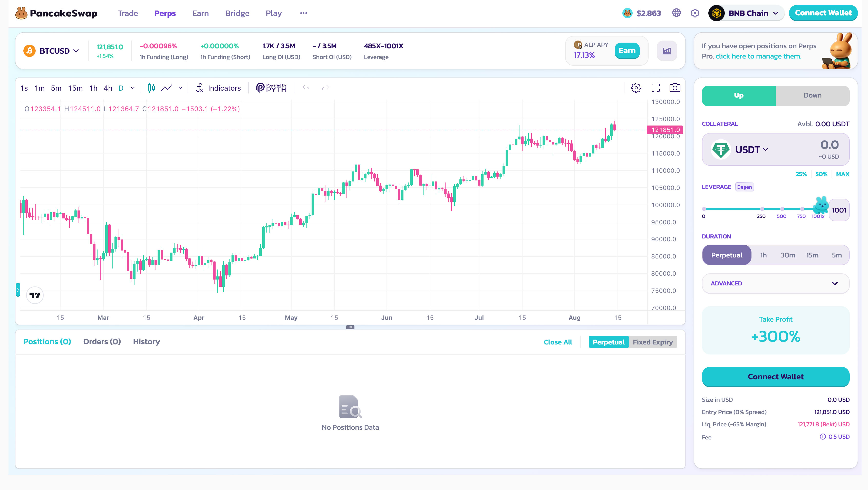Take a chart snapshot with camera icon

[x=674, y=88]
